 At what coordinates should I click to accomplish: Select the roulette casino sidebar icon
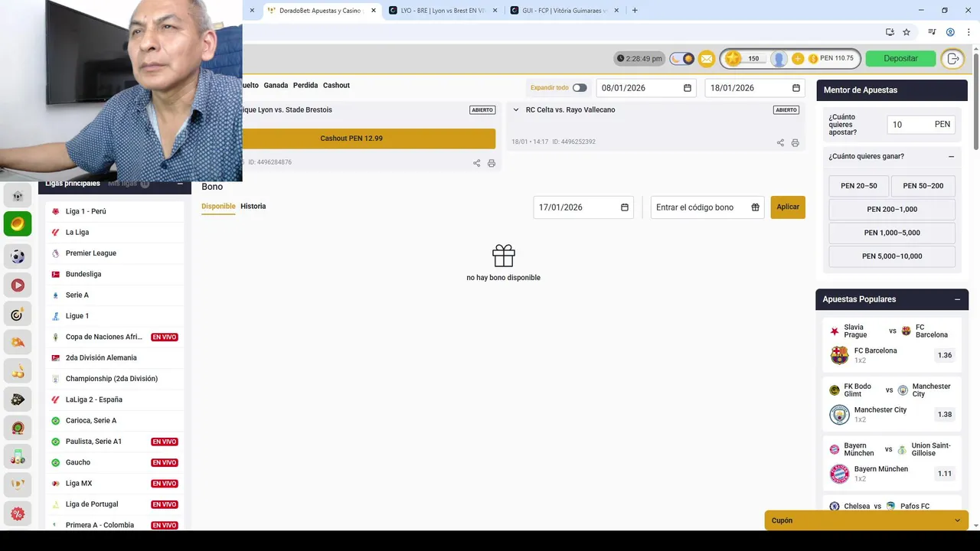pos(18,428)
